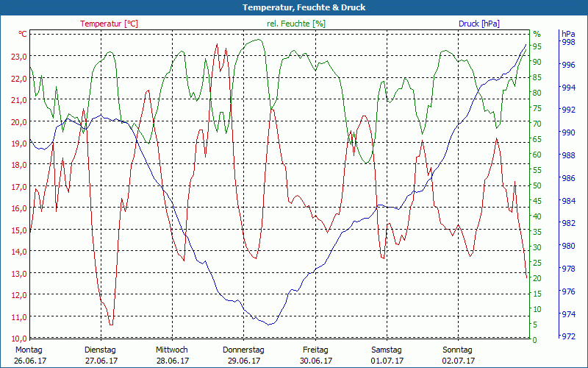The height and width of the screenshot is (368, 588).
Task: Click the '976' pressure axis value
Action: pos(568,291)
